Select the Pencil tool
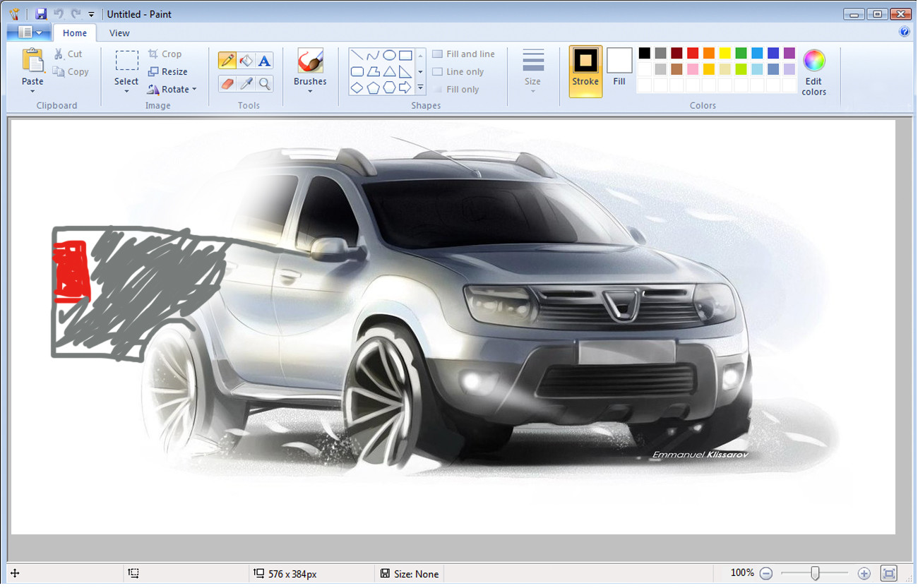Viewport: 918px width, 588px height. [227, 61]
